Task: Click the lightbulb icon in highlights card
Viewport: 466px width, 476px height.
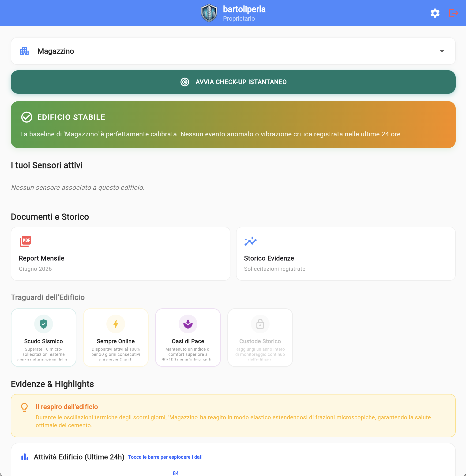Action: pos(24,408)
